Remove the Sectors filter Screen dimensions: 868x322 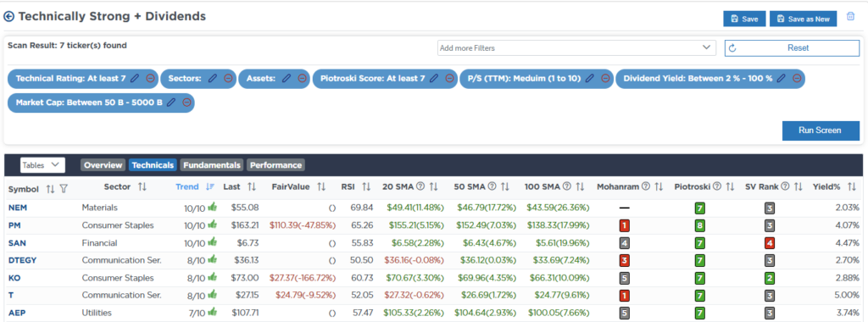coord(227,79)
